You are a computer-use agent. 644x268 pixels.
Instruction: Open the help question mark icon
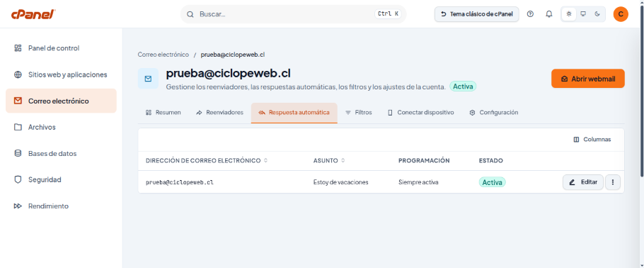point(530,14)
